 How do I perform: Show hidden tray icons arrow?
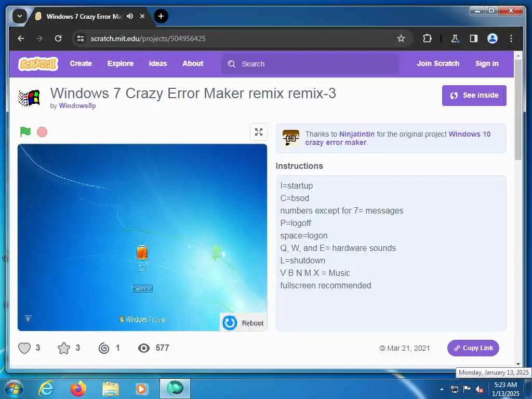[x=442, y=389]
